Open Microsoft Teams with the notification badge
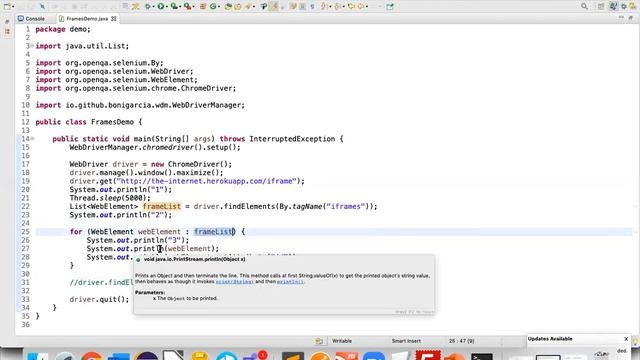Viewport: 640px width, 360px height. (254, 356)
